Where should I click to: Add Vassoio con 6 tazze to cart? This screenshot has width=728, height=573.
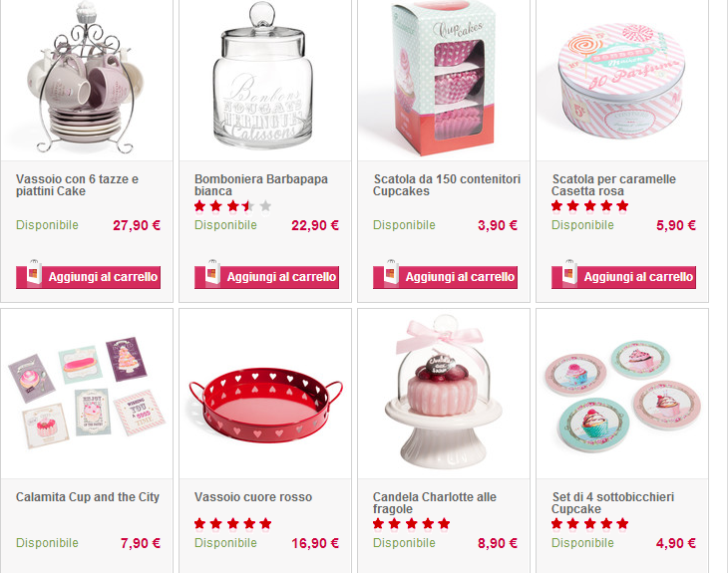(88, 277)
